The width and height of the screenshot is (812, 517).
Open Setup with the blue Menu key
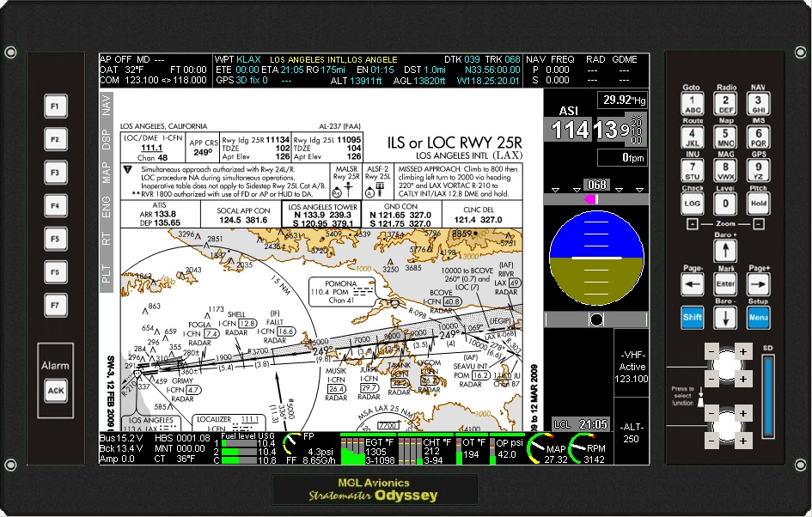(758, 318)
